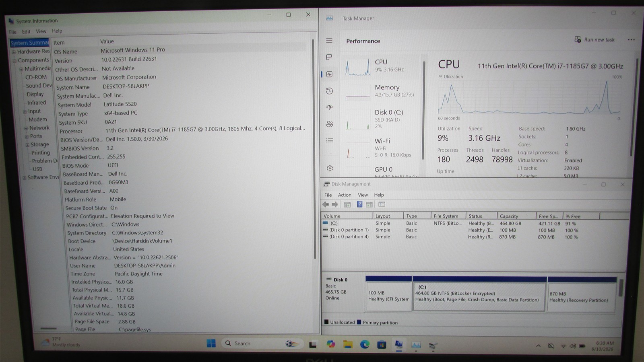This screenshot has height=362, width=644.
Task: Open Startup apps icon in Task Manager
Action: pyautogui.click(x=329, y=107)
